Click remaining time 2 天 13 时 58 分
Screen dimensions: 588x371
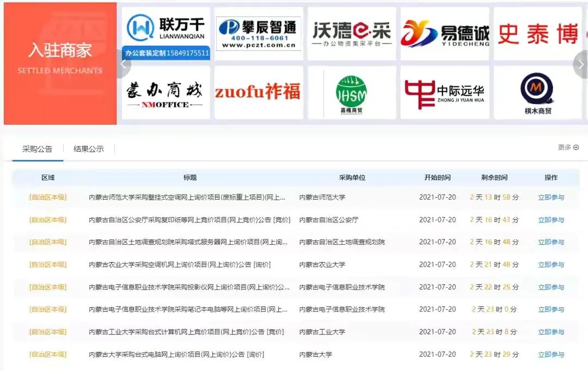point(494,197)
